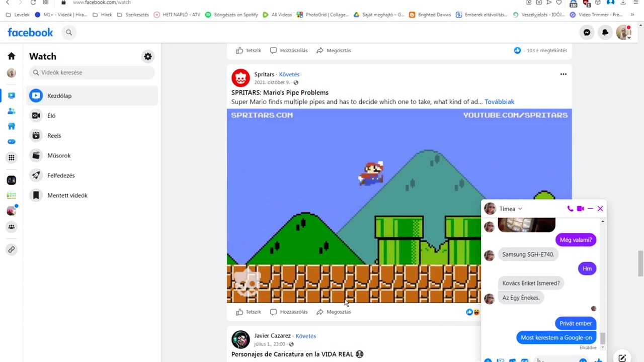Expand description with Továbbiak

tap(499, 102)
